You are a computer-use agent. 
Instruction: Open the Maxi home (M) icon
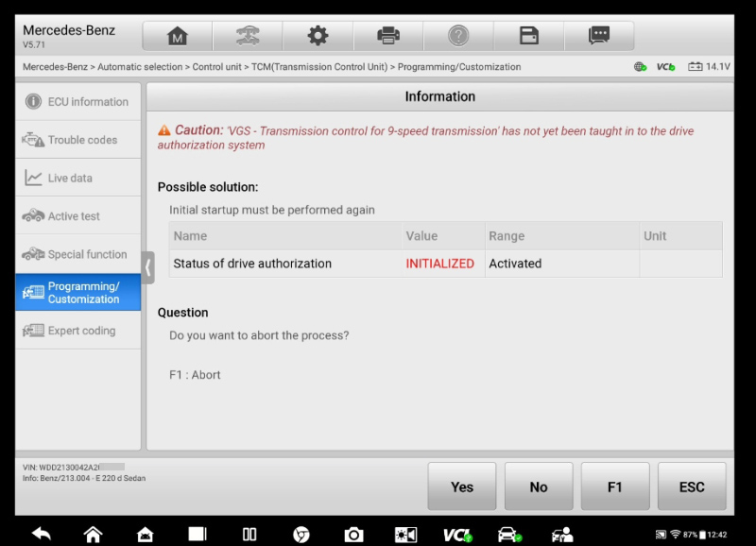click(177, 36)
